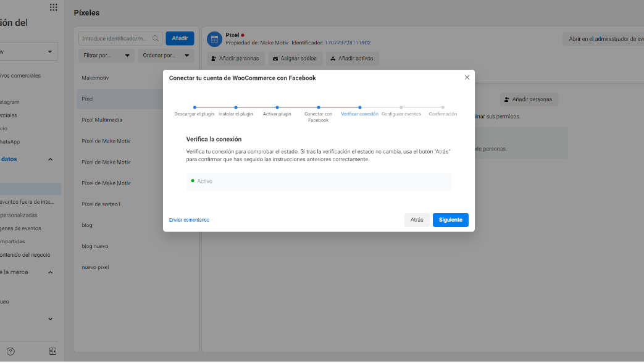Viewport: 644px width, 363px height.
Task: Expand the business account selector dropdown
Action: coord(50,52)
